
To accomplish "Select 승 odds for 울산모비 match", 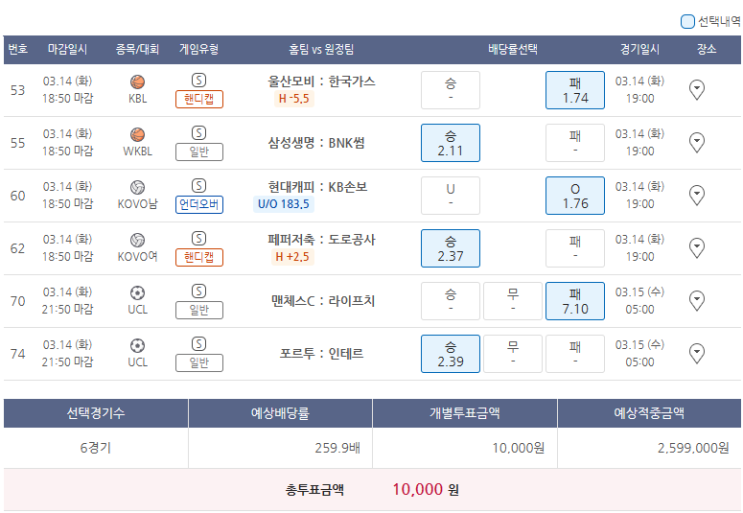I will click(x=450, y=90).
